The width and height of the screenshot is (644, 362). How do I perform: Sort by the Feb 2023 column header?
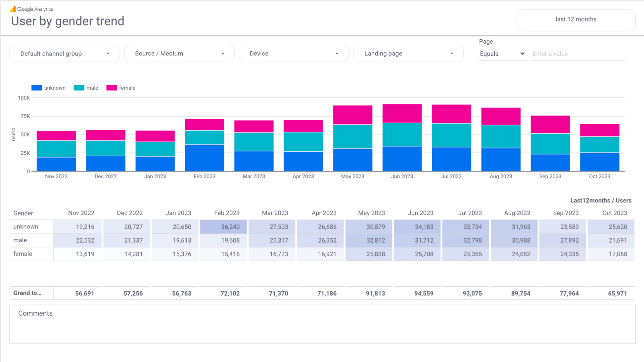227,213
